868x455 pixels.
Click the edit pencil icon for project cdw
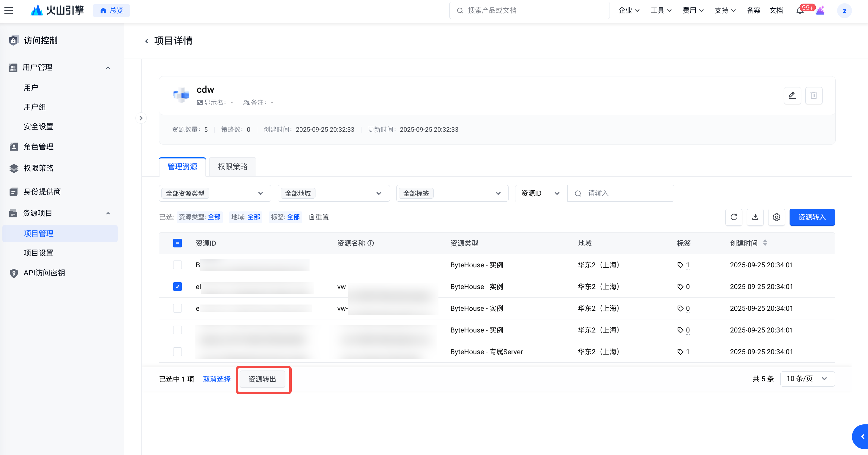pyautogui.click(x=792, y=95)
